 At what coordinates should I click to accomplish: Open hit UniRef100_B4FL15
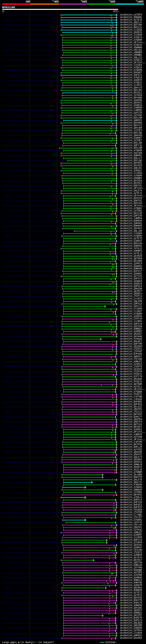click(131, 447)
